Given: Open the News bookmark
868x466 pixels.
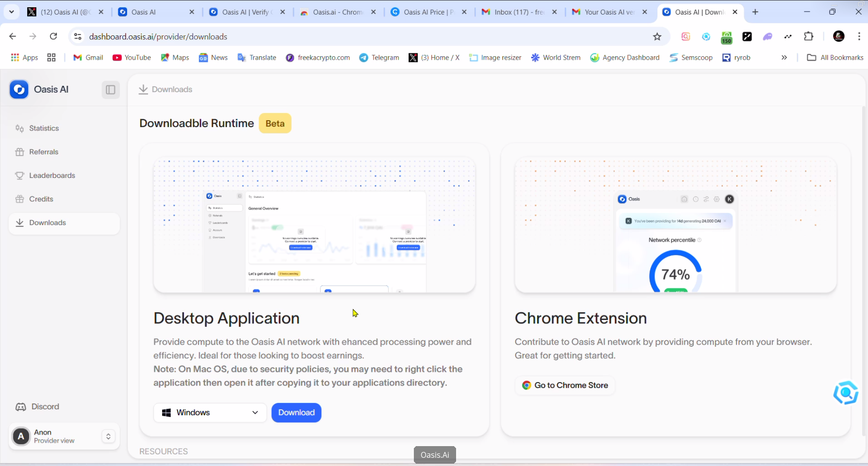Looking at the screenshot, I should click(213, 58).
